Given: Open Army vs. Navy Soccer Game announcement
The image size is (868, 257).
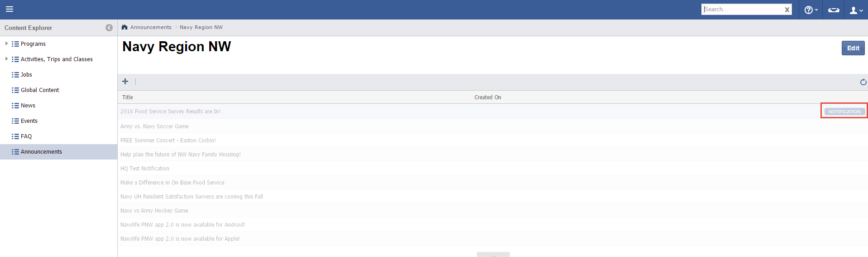Looking at the screenshot, I should tap(154, 126).
